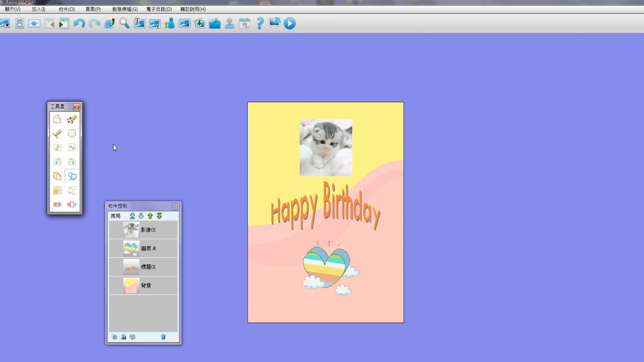Viewport: 644px width, 362px height.
Task: Click the Happy Birthday text on card
Action: pos(326,206)
